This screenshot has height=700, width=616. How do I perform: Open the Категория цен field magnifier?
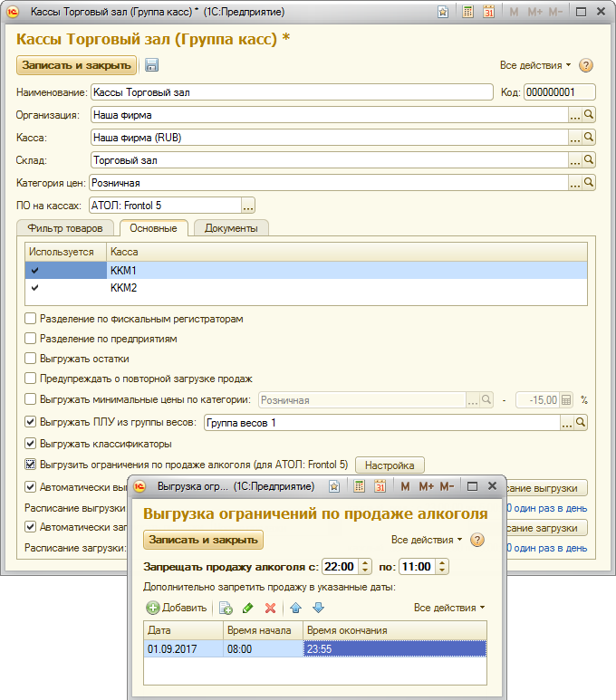(589, 183)
